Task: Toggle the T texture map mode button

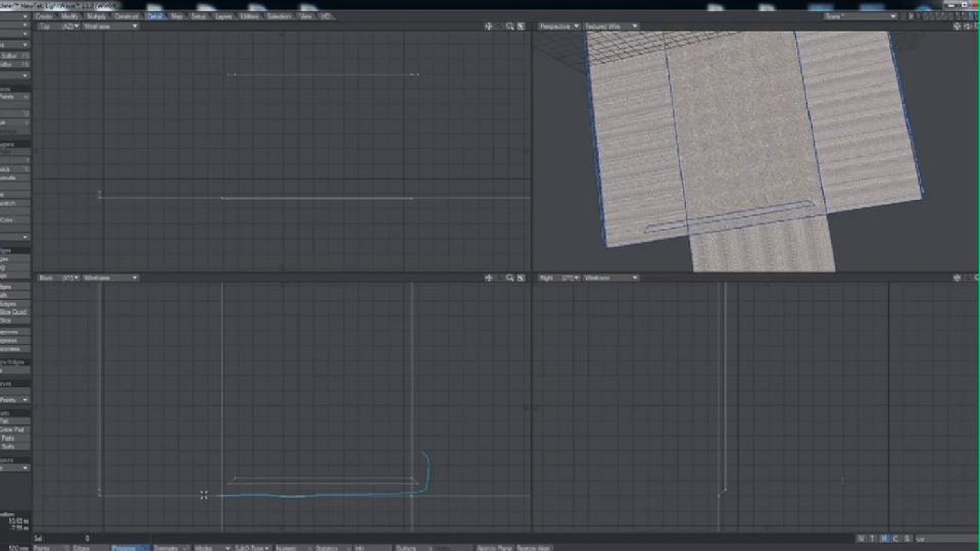Action: coord(872,539)
